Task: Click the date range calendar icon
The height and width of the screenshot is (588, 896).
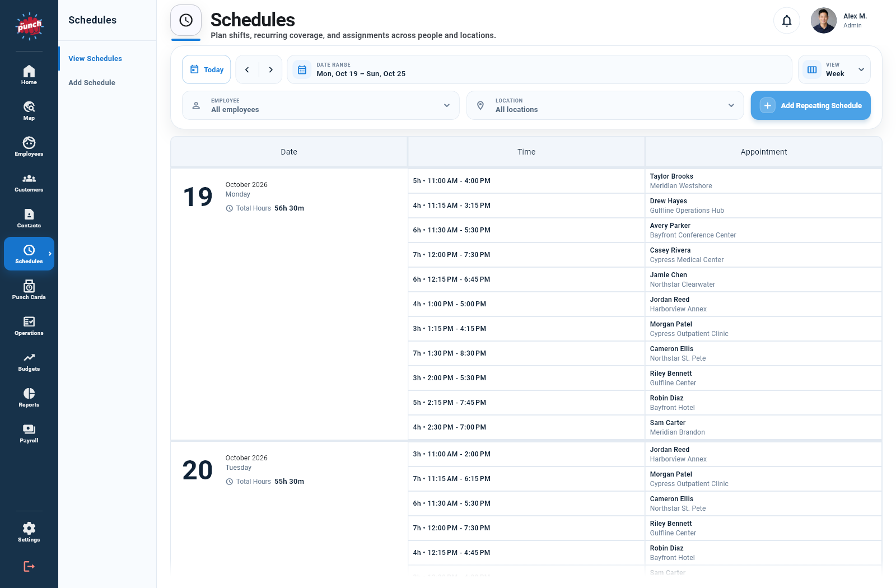Action: click(302, 69)
